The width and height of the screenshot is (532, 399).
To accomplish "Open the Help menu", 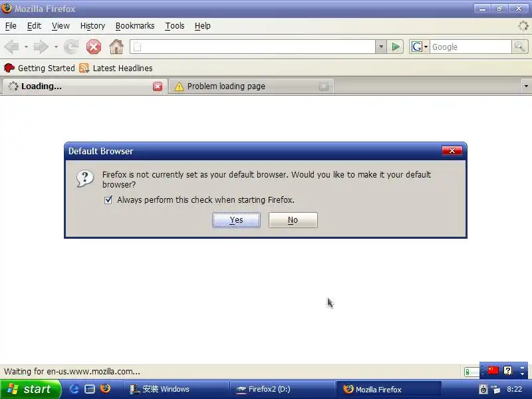I will [203, 26].
